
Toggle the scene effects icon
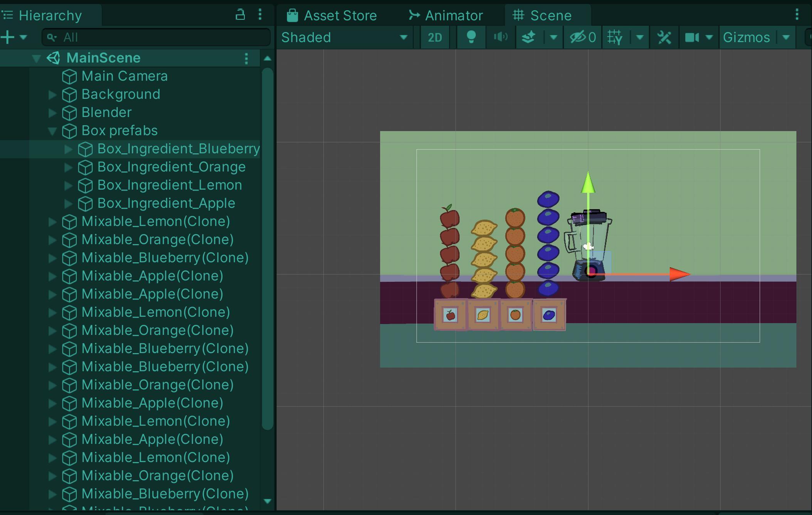pos(529,37)
